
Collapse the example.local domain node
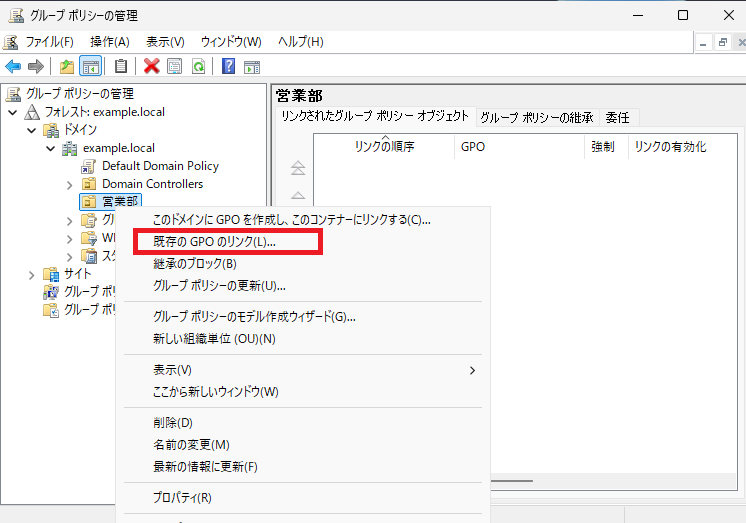pyautogui.click(x=50, y=148)
